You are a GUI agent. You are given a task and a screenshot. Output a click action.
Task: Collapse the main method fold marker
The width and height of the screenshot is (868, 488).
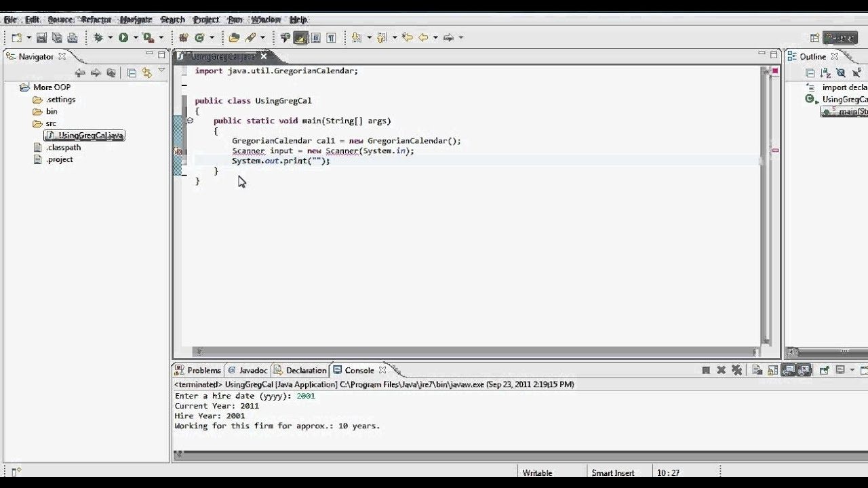190,121
